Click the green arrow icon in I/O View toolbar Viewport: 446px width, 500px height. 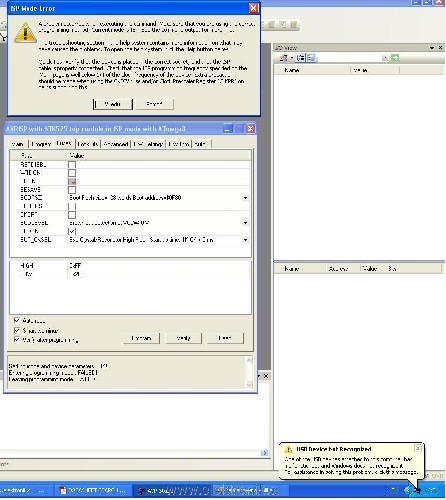[395, 58]
